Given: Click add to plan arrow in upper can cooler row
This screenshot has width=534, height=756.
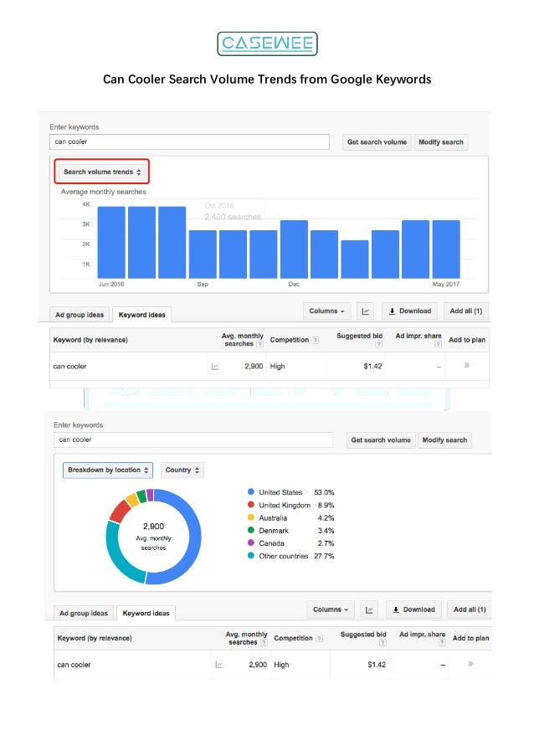Looking at the screenshot, I should [466, 366].
